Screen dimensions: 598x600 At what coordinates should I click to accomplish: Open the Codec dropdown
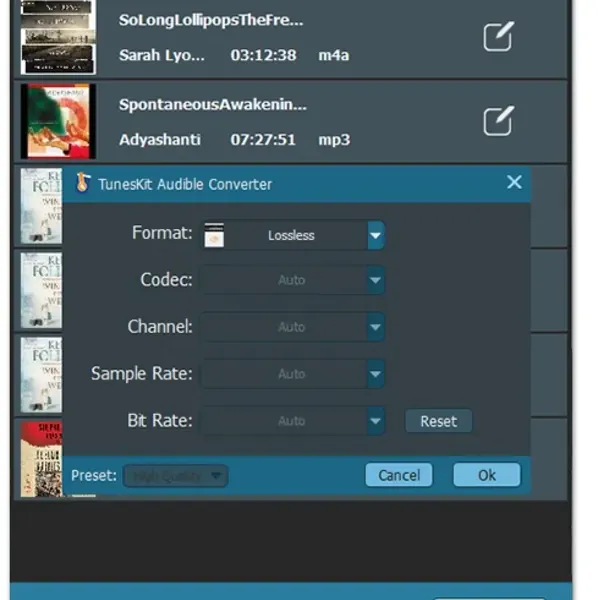tap(293, 280)
